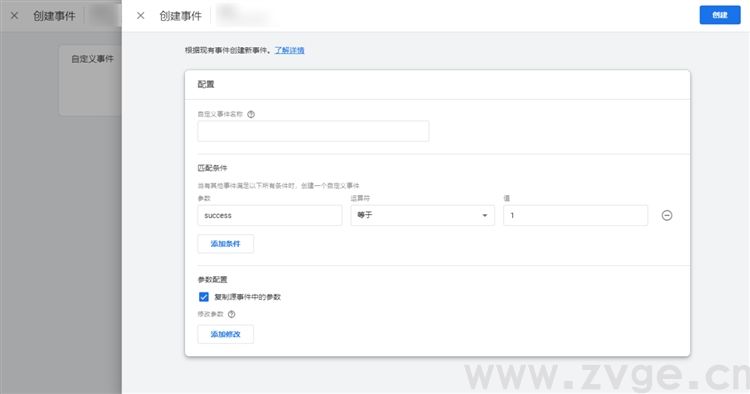Click the 添加修改 button
Viewport: 750px width, 394px height.
(x=226, y=334)
